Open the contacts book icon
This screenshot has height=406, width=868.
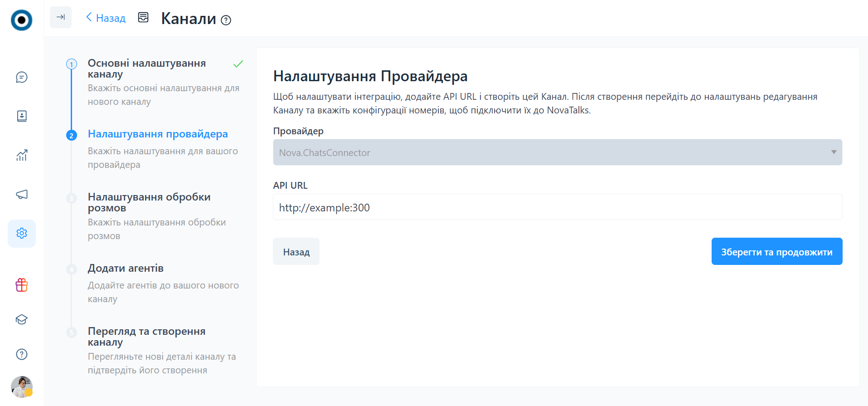pos(22,116)
